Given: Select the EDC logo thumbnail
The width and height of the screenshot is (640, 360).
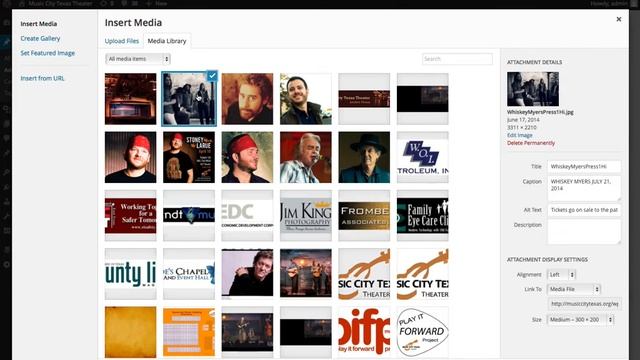Looking at the screenshot, I should 247,216.
